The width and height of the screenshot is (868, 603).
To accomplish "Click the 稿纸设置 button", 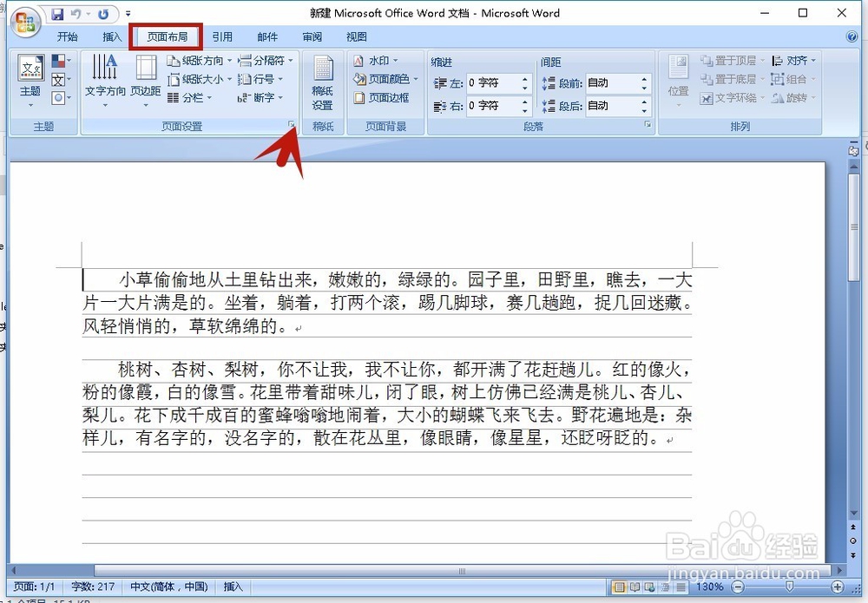I will pyautogui.click(x=323, y=82).
